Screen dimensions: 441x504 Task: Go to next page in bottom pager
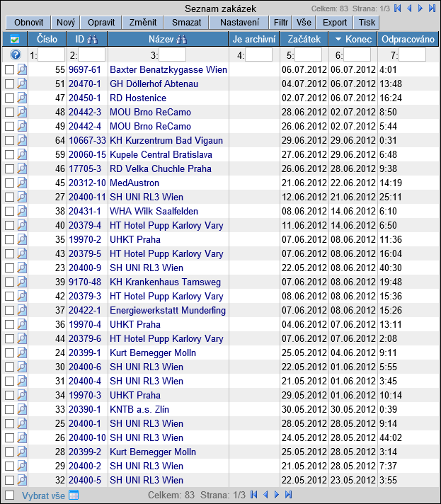tap(277, 495)
